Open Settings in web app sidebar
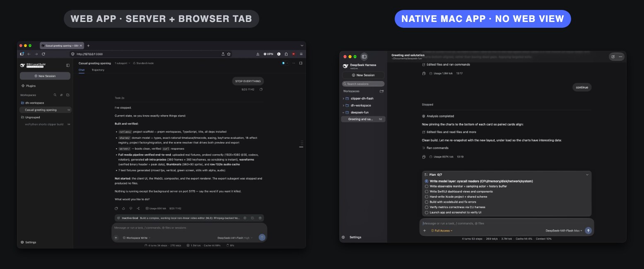The width and height of the screenshot is (644, 269). pyautogui.click(x=28, y=242)
